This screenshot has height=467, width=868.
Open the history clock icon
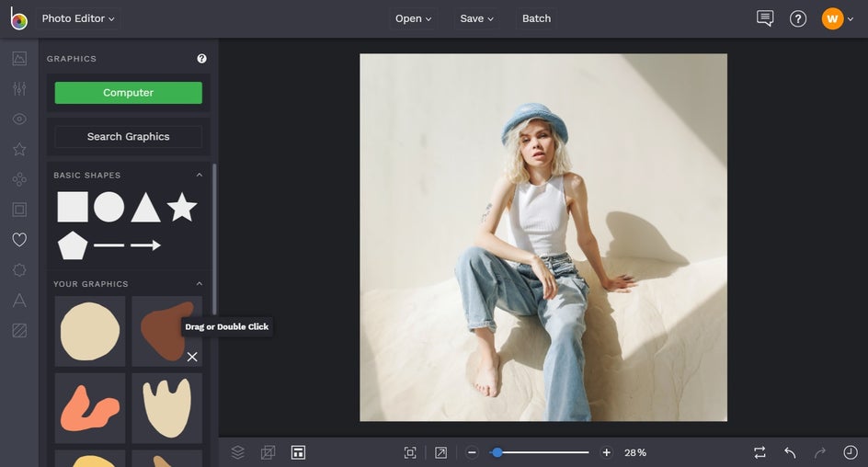click(851, 452)
